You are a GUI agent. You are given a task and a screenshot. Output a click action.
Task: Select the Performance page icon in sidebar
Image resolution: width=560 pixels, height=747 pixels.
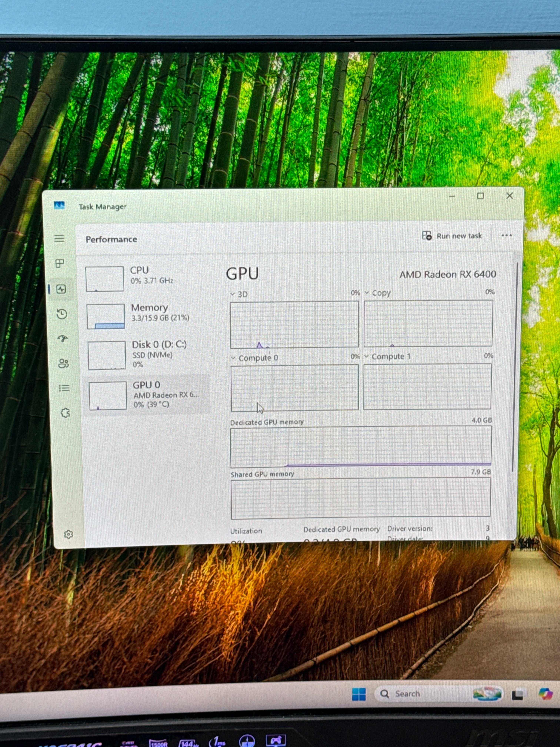tap(61, 289)
